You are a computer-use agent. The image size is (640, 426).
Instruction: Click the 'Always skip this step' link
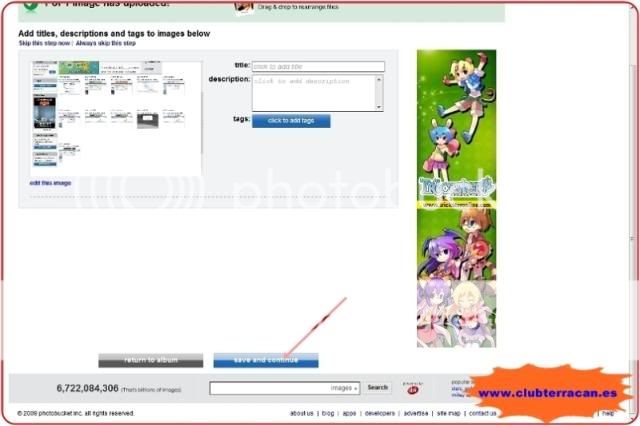(105, 43)
